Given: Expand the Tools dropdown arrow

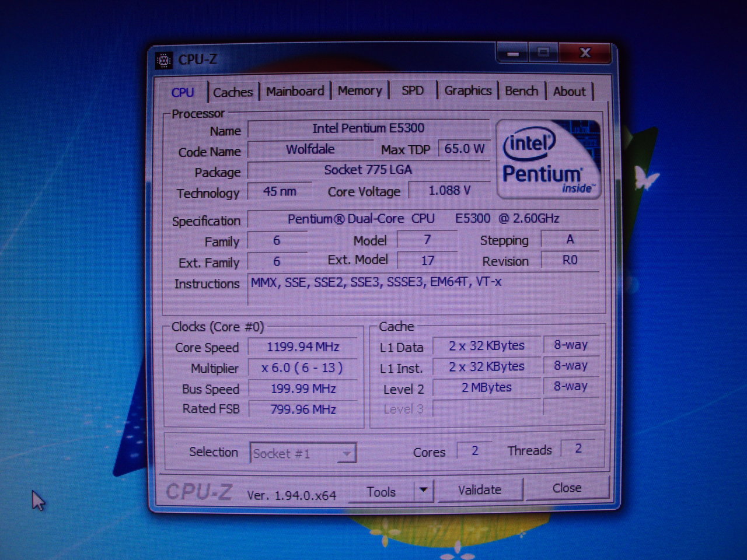Looking at the screenshot, I should click(424, 491).
